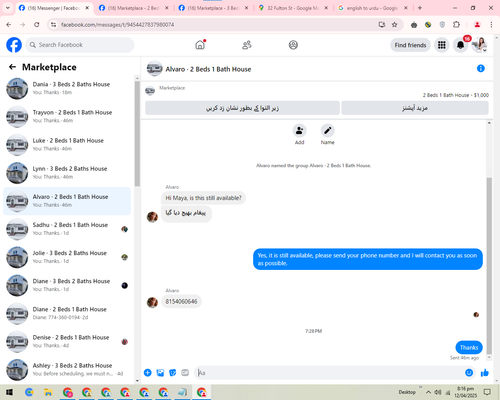Click the message input field
Image resolution: width=500 pixels, height=400 pixels.
tap(329, 373)
